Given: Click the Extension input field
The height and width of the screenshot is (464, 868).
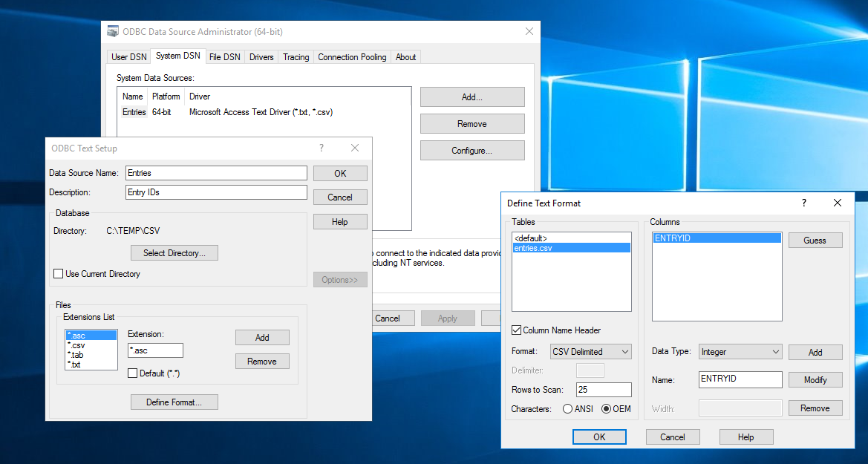Looking at the screenshot, I should pos(155,350).
